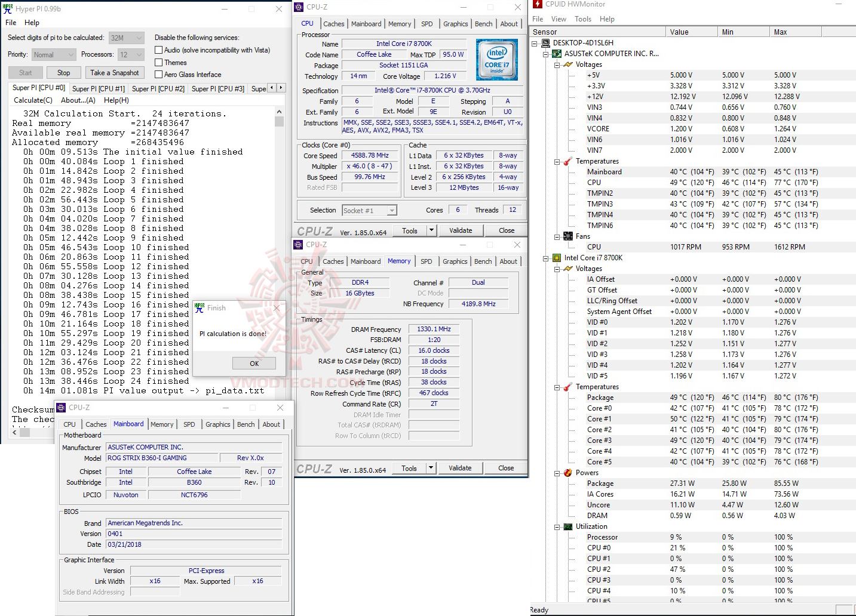Open the digits of pi dropdown showing 32M
The width and height of the screenshot is (856, 616).
127,38
